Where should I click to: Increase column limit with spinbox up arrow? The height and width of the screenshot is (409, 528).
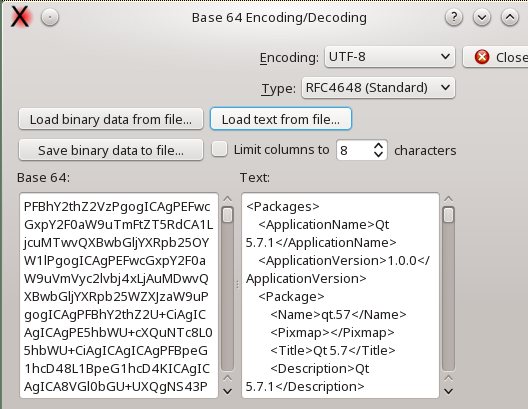378,146
